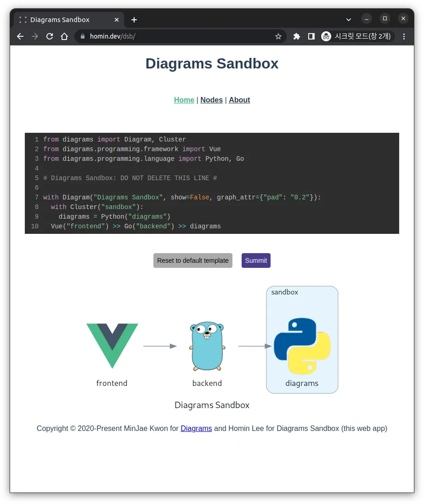Click the Python diagrams node image
The width and height of the screenshot is (424, 504).
tap(302, 346)
